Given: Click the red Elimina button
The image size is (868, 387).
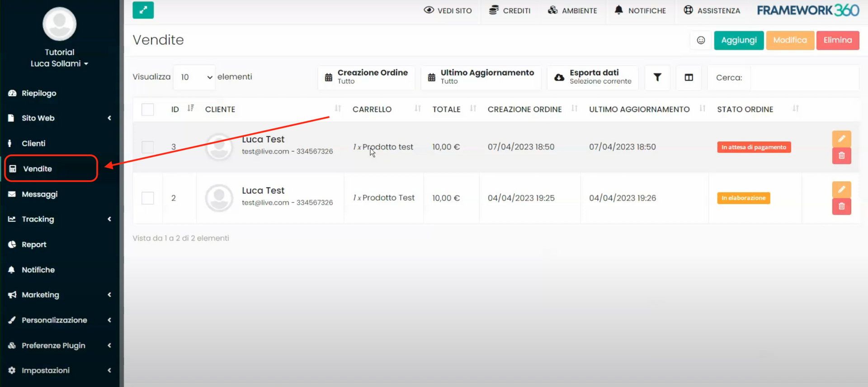Looking at the screenshot, I should [838, 40].
